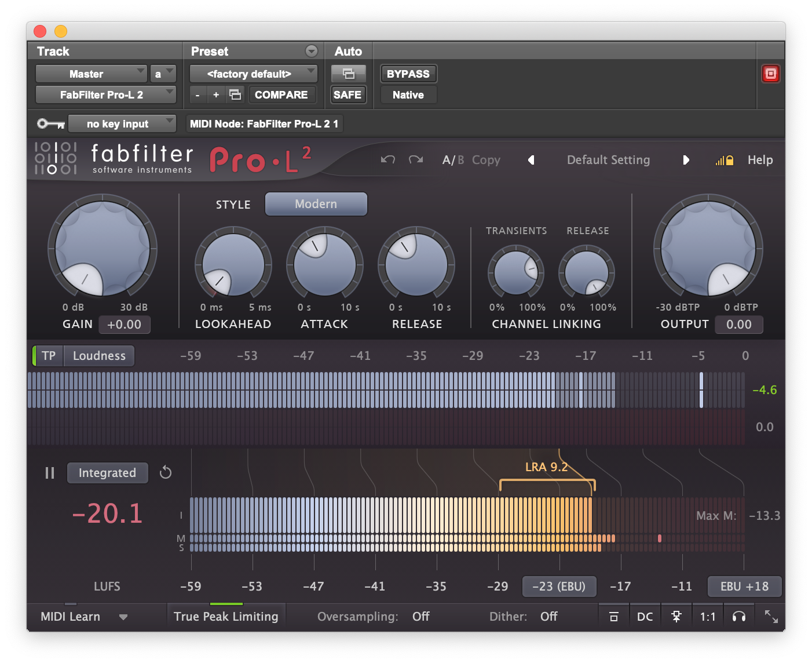812x663 pixels.
Task: Switch to the Loudness metering tab
Action: pyautogui.click(x=99, y=356)
